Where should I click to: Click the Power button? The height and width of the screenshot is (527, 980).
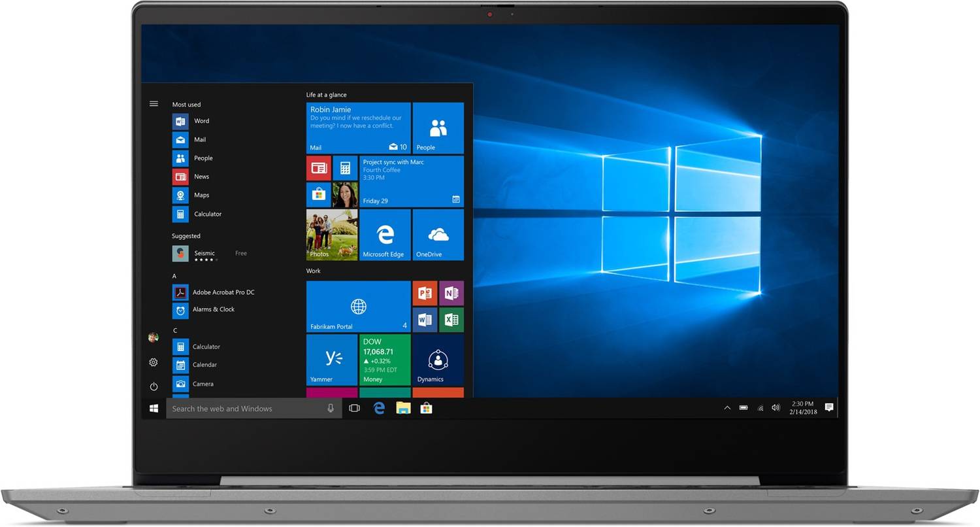click(x=153, y=386)
